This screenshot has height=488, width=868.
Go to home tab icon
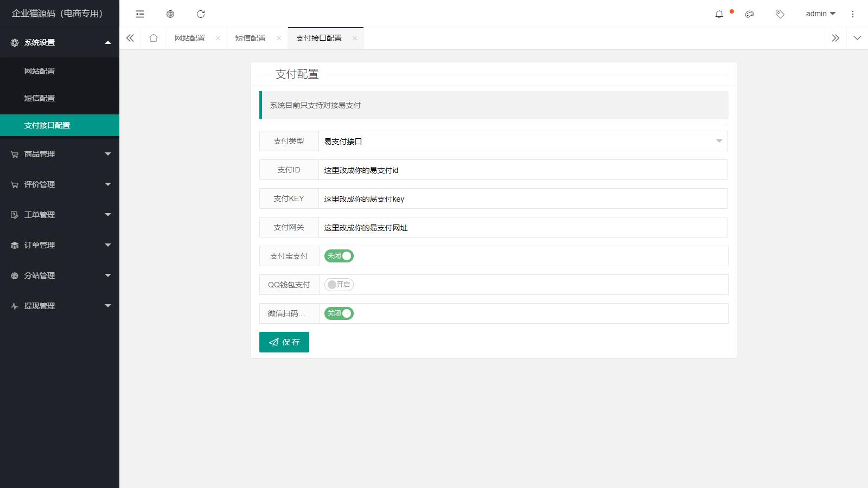pyautogui.click(x=154, y=38)
